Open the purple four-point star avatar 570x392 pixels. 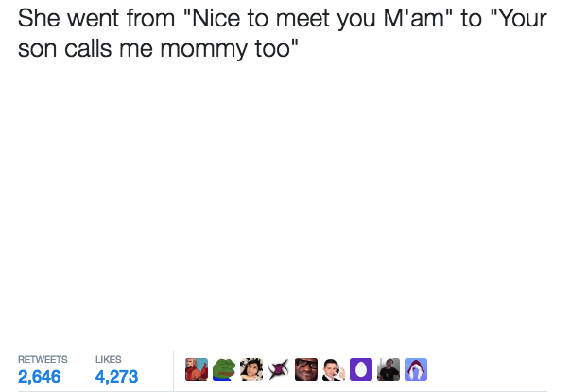pos(279,369)
